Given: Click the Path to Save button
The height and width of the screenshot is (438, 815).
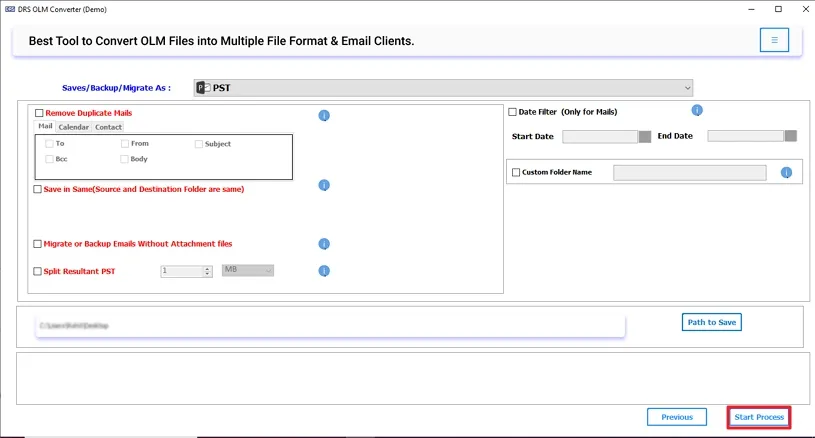Looking at the screenshot, I should (711, 322).
